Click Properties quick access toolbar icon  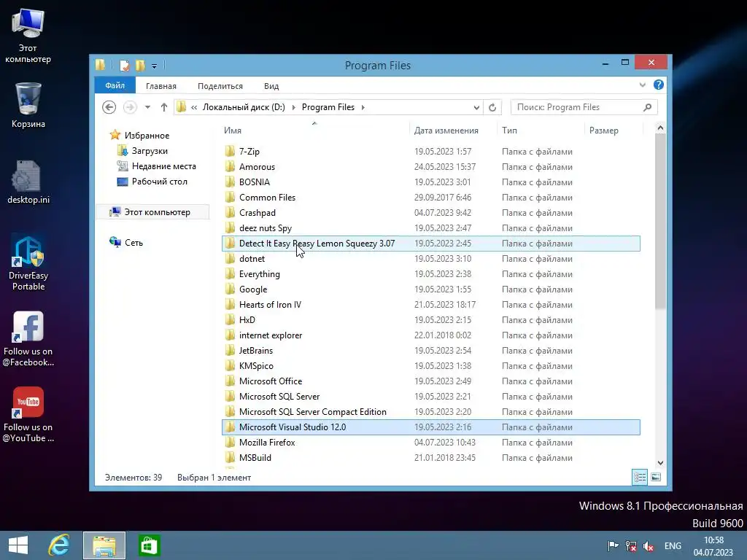(124, 65)
